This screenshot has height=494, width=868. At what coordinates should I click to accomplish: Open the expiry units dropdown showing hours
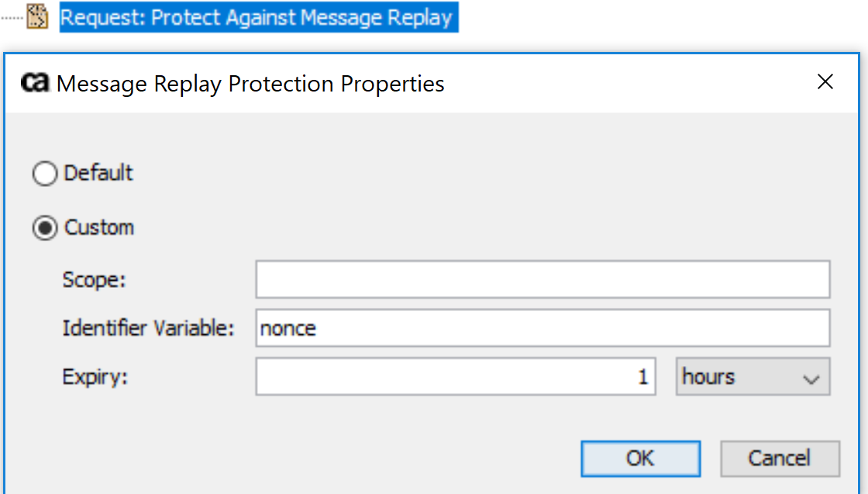coord(752,377)
